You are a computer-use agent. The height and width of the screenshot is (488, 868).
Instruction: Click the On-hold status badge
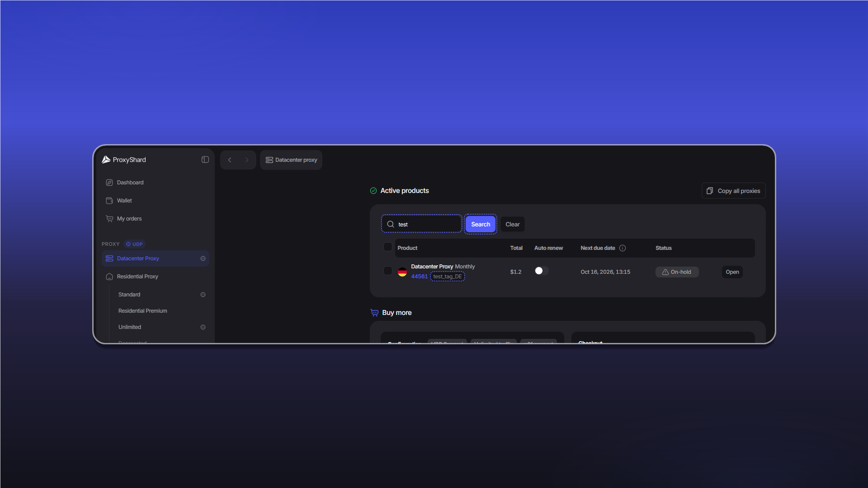point(677,272)
